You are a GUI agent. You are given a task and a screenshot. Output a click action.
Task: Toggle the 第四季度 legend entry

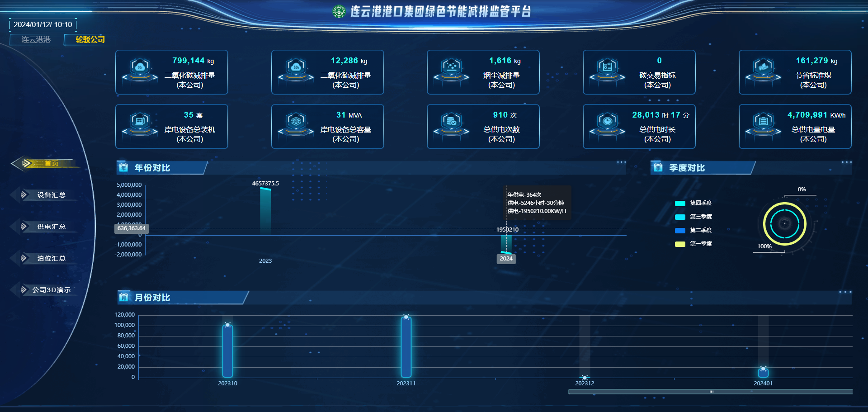tap(693, 203)
